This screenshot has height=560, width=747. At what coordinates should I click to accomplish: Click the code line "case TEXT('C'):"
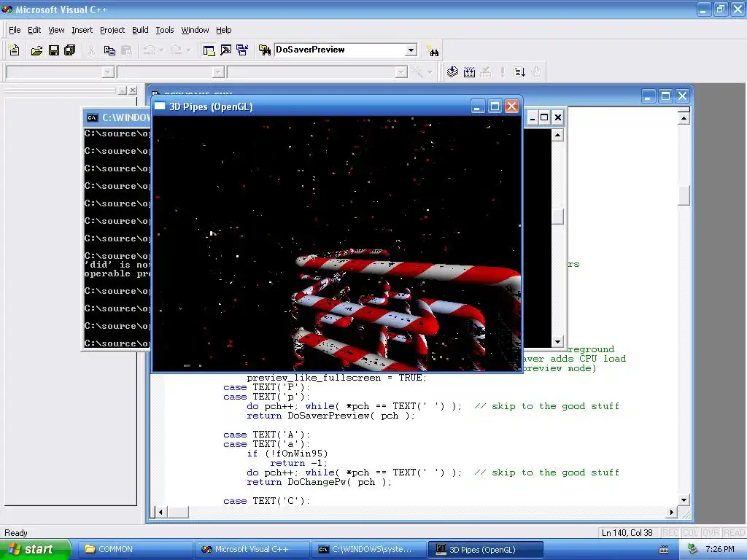(x=267, y=501)
